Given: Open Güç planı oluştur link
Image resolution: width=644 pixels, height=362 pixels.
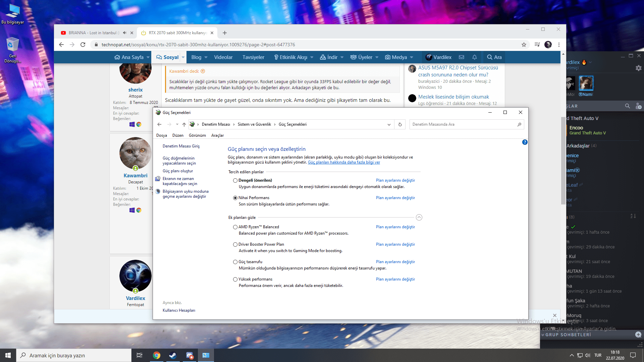Looking at the screenshot, I should (x=178, y=171).
